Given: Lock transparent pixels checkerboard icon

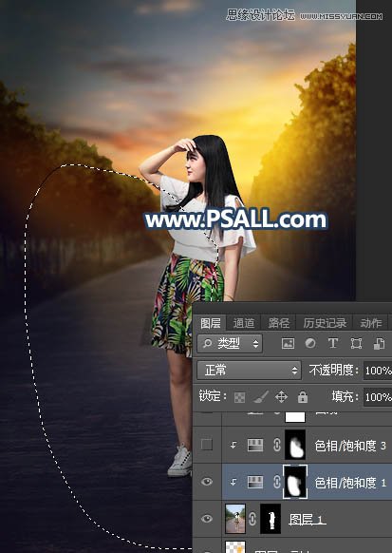Looking at the screenshot, I should coord(240,397).
